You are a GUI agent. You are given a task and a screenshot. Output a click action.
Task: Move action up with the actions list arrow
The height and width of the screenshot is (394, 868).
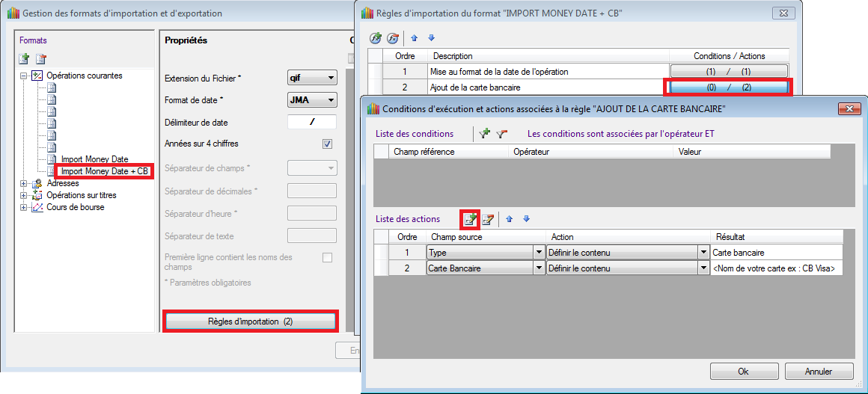[x=510, y=219]
